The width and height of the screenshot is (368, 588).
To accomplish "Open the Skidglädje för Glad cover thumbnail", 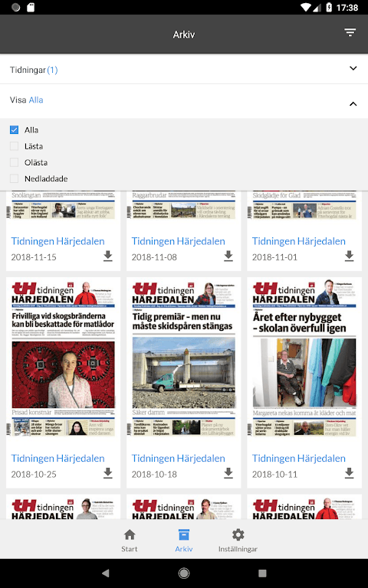I will [x=304, y=205].
